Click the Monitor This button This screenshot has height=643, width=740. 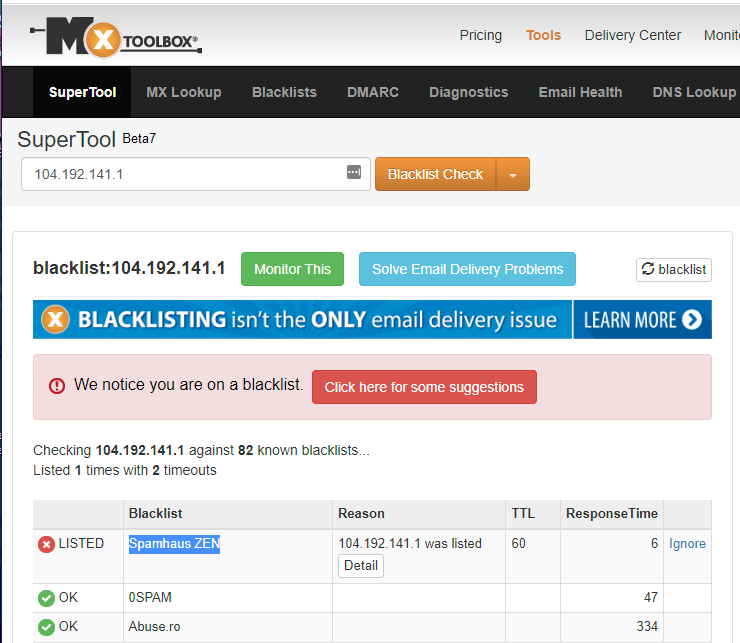[x=293, y=269]
